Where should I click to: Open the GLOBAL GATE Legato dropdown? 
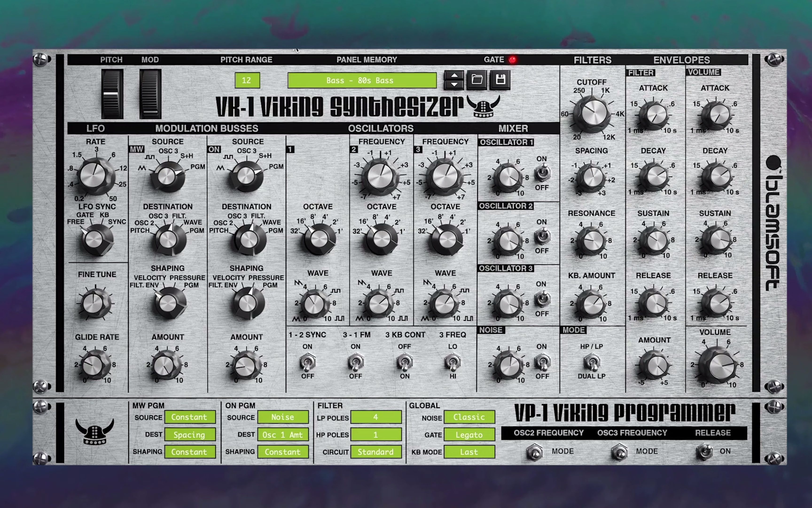[x=469, y=434]
